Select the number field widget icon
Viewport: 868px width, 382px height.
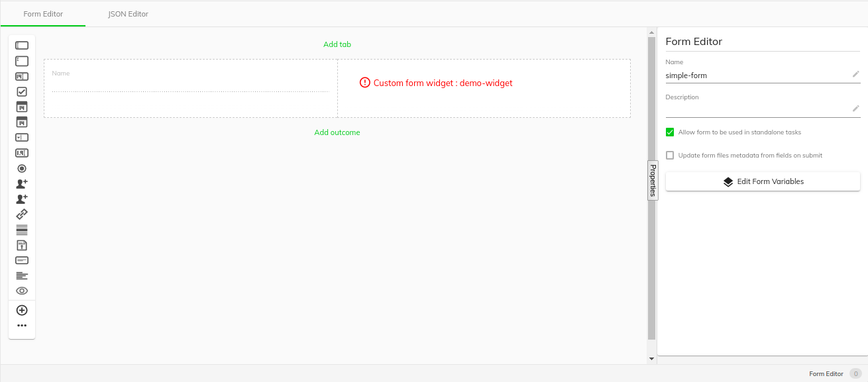coord(22,76)
